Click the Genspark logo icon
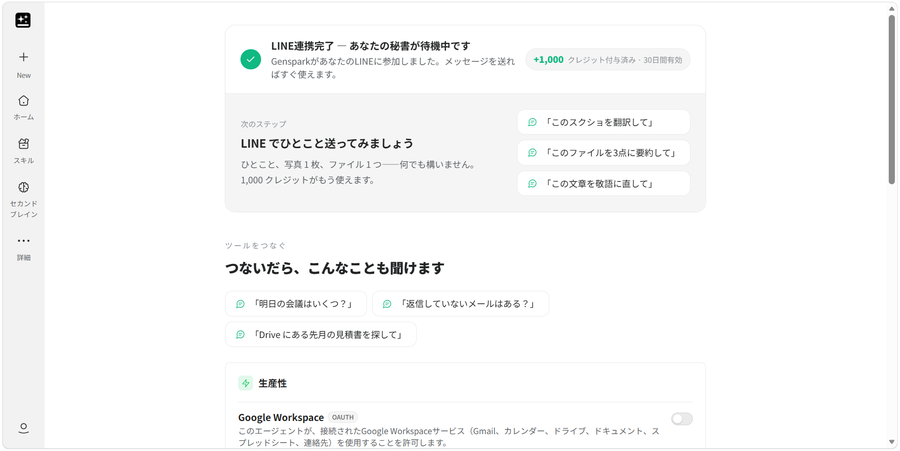The width and height of the screenshot is (900, 451). (23, 21)
